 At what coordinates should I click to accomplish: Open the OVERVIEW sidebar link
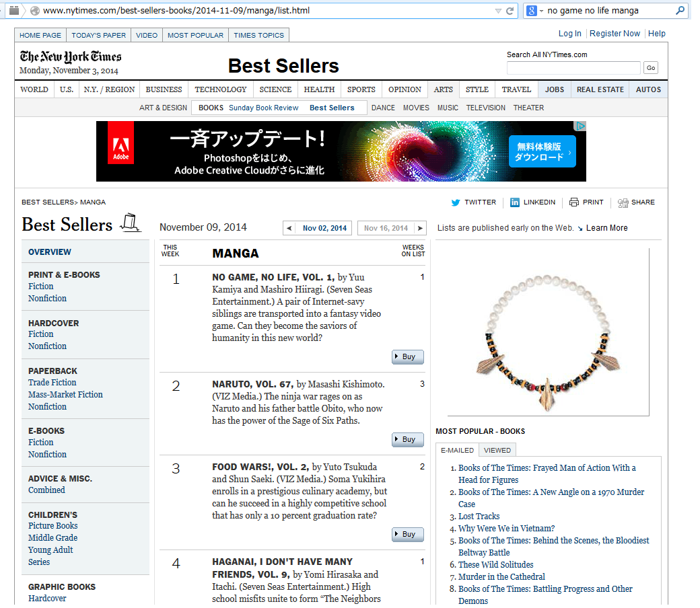[50, 252]
